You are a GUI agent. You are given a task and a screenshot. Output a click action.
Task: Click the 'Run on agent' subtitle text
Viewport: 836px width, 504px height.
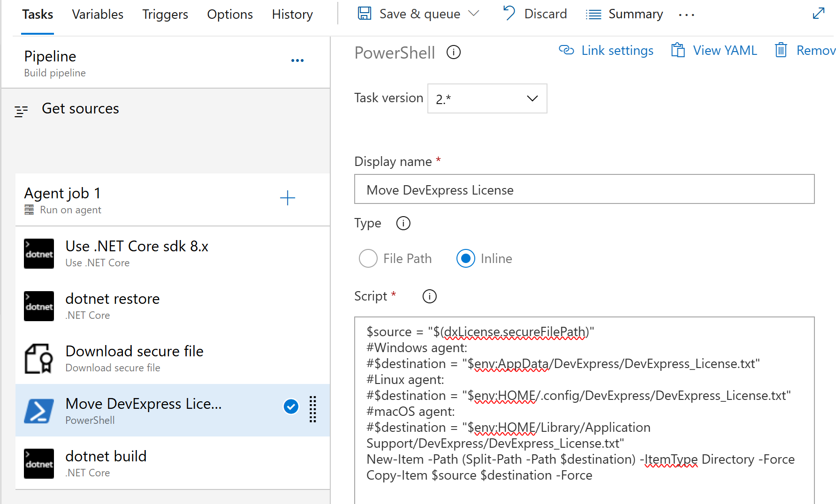point(70,210)
